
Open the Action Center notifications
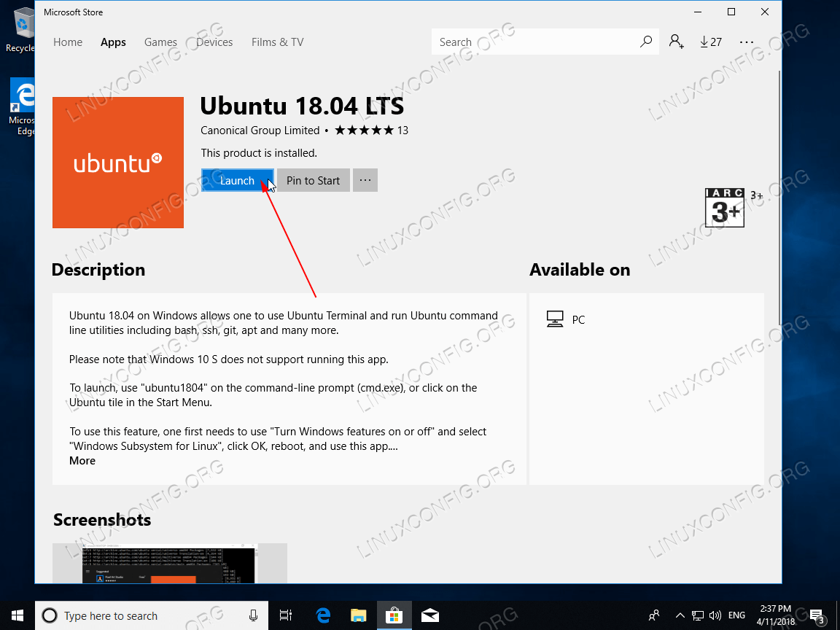click(x=817, y=616)
